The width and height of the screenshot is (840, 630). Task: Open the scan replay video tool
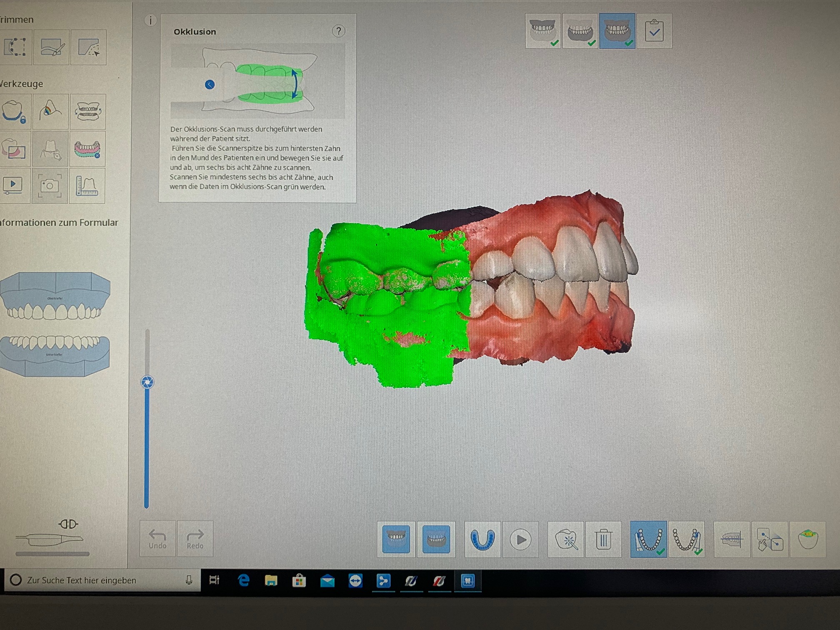[x=14, y=186]
